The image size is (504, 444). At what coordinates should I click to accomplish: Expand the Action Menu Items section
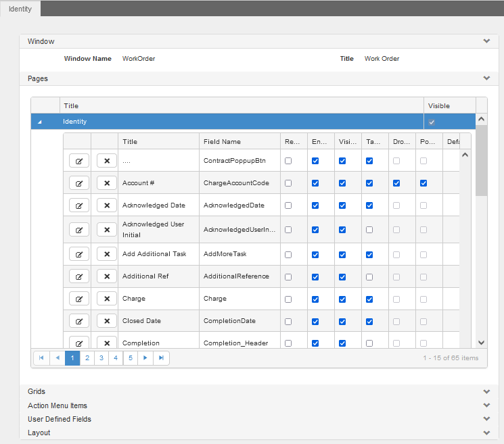point(486,405)
